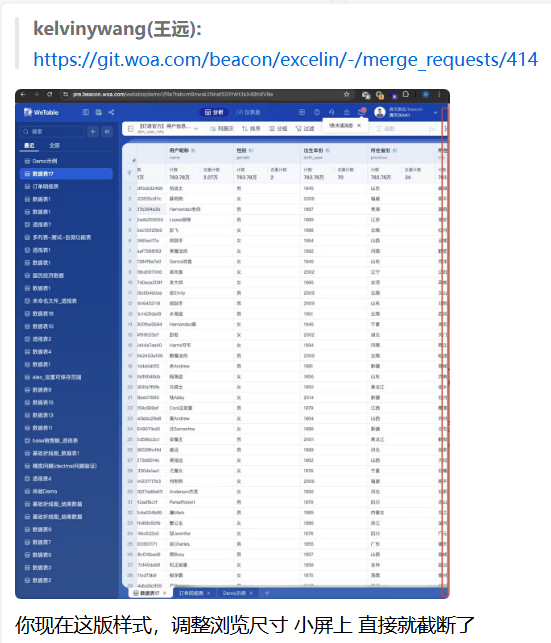Switch to the 分析 tab

click(x=214, y=112)
